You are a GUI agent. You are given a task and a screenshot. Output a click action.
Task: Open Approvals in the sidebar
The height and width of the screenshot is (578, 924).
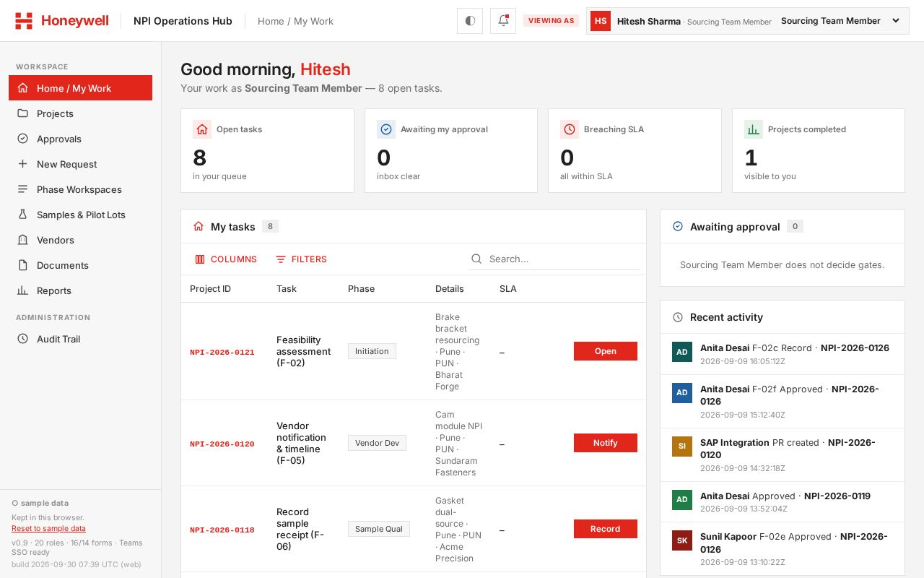click(x=80, y=139)
